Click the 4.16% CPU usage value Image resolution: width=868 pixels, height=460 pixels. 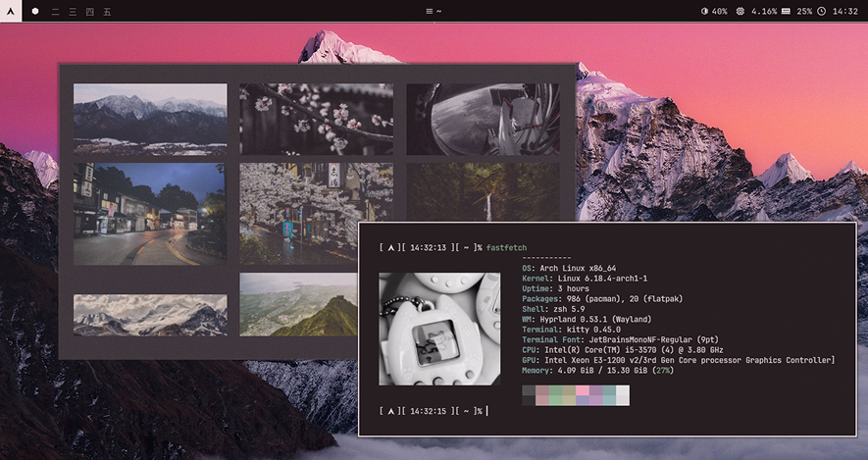pos(764,11)
